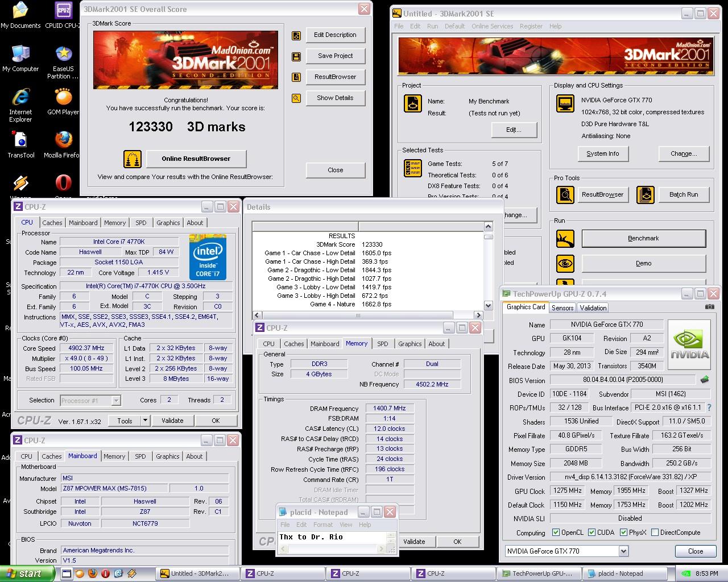This screenshot has height=582, width=728.
Task: Click Batch Run button
Action: click(x=684, y=194)
